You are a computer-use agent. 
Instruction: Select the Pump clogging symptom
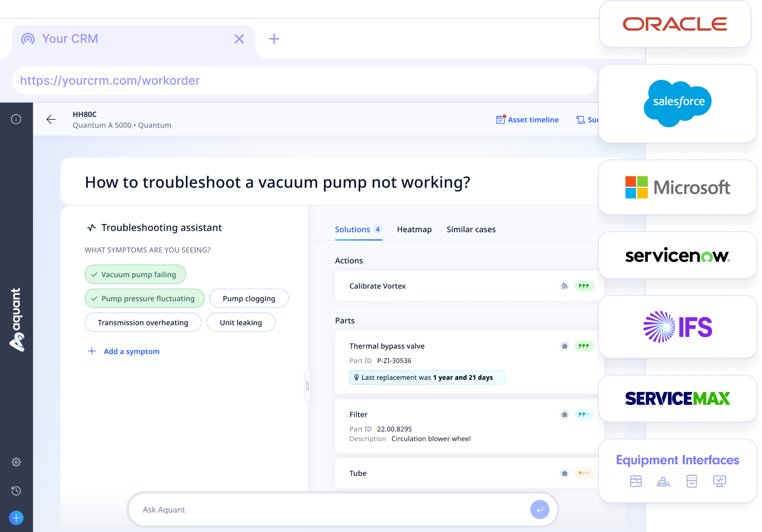click(249, 298)
